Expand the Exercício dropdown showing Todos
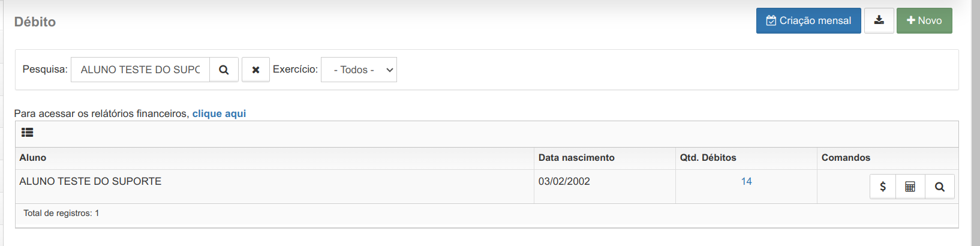 pyautogui.click(x=359, y=70)
